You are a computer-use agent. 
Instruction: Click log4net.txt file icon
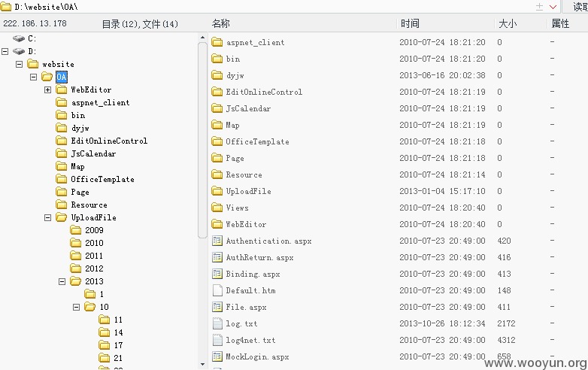tap(217, 340)
